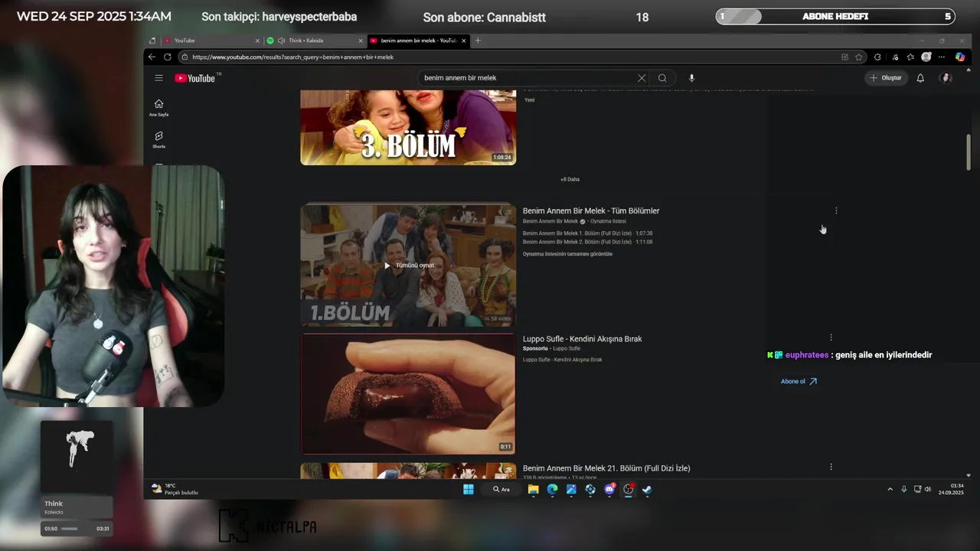The width and height of the screenshot is (980, 551).
Task: Mute the Think • Kaleida tab audio
Action: 281,41
